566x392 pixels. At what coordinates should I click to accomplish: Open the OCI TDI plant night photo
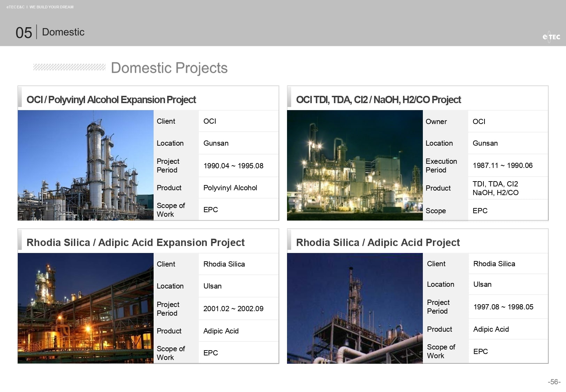tap(355, 165)
